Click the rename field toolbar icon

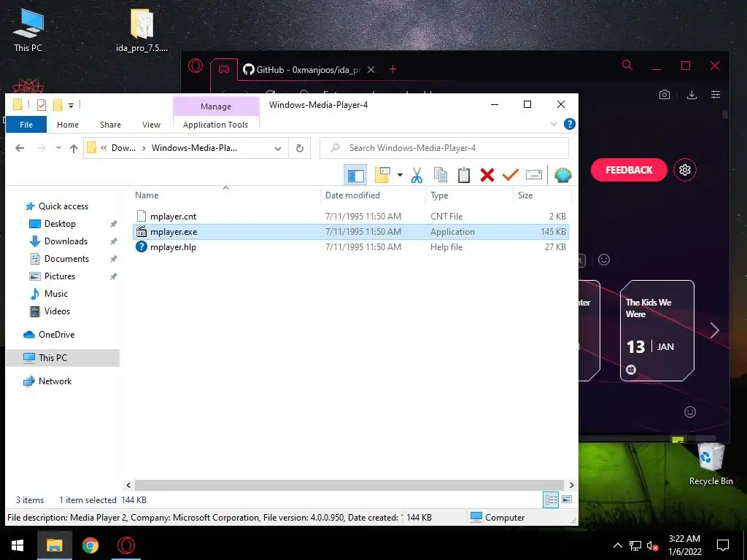pos(533,175)
